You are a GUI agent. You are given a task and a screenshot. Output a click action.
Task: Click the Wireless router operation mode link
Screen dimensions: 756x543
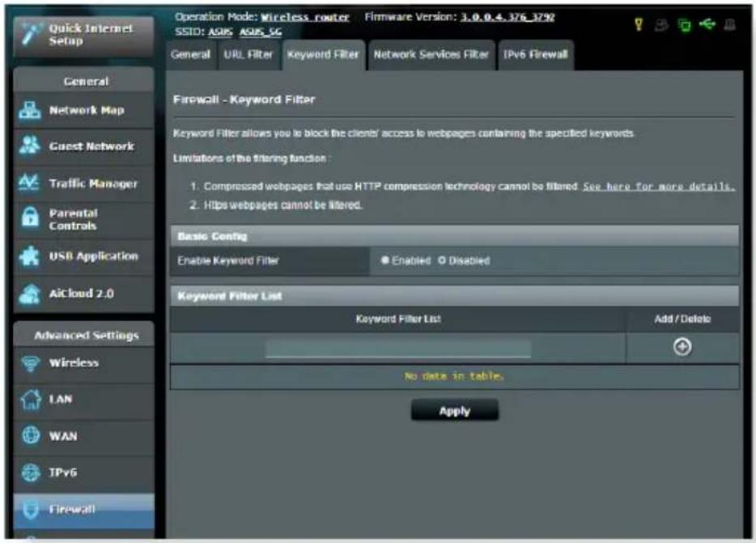[x=304, y=17]
